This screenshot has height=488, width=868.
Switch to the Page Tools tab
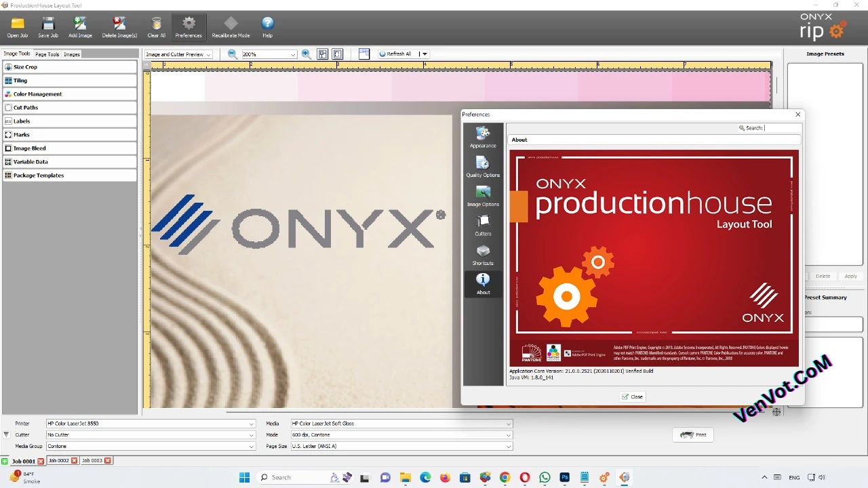pos(46,54)
